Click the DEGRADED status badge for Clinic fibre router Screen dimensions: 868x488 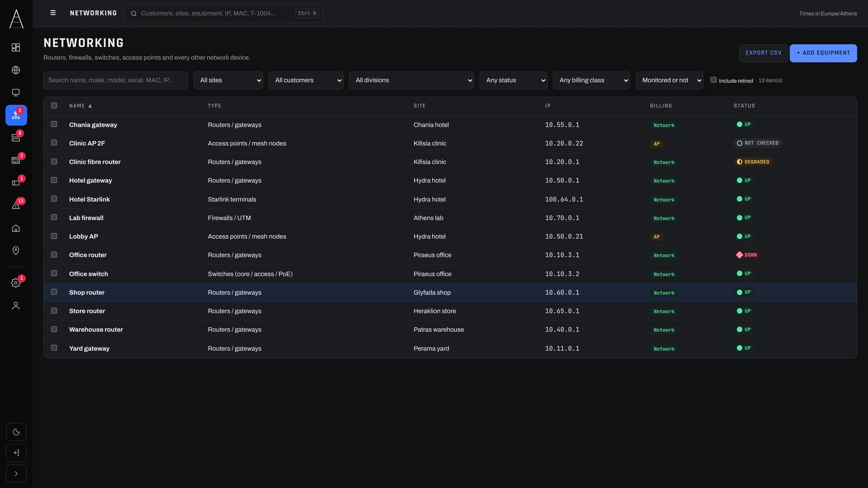coord(753,162)
